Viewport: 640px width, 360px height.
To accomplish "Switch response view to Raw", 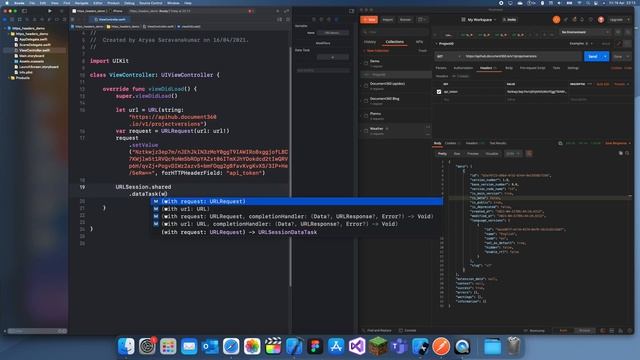I will tap(457, 153).
